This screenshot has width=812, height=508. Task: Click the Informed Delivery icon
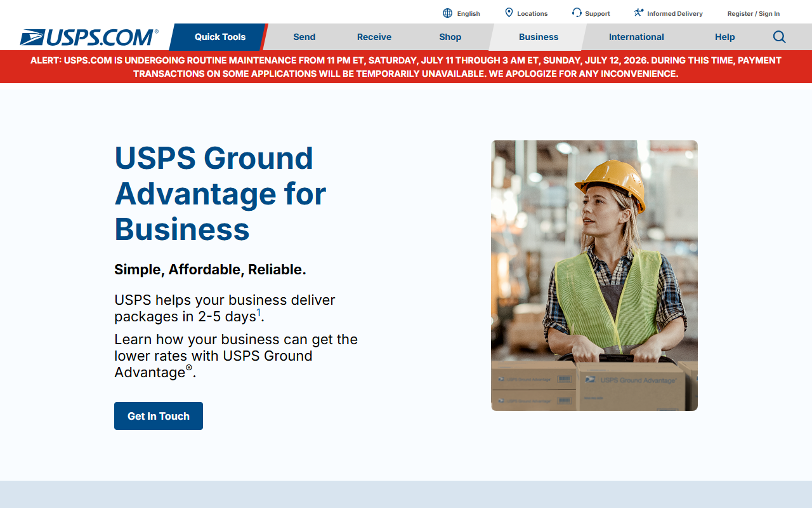[639, 13]
